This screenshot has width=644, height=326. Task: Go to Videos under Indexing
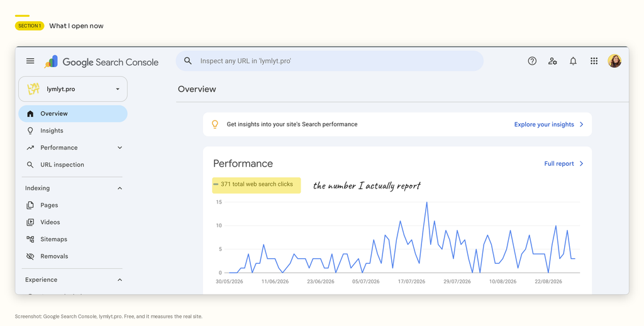73,222
